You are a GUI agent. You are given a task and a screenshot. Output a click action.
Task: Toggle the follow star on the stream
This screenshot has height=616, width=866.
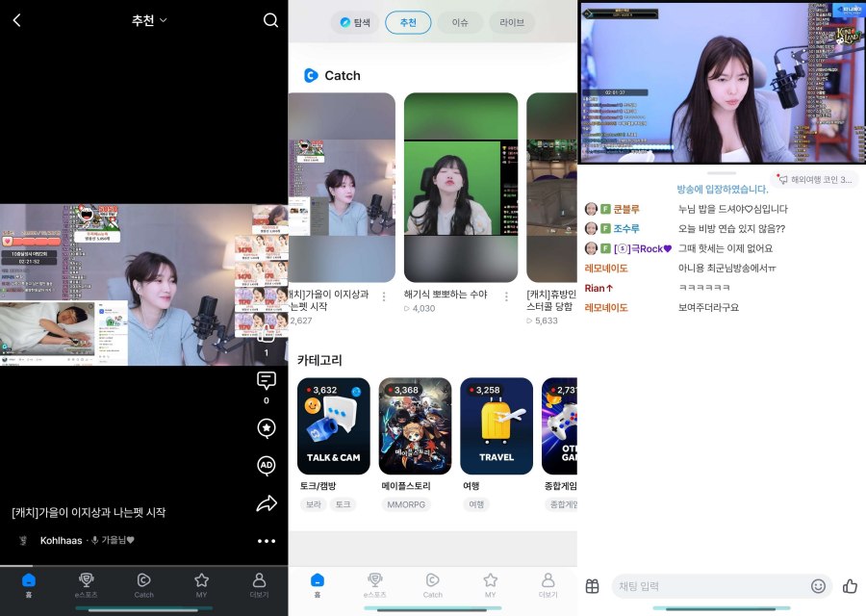tap(266, 427)
